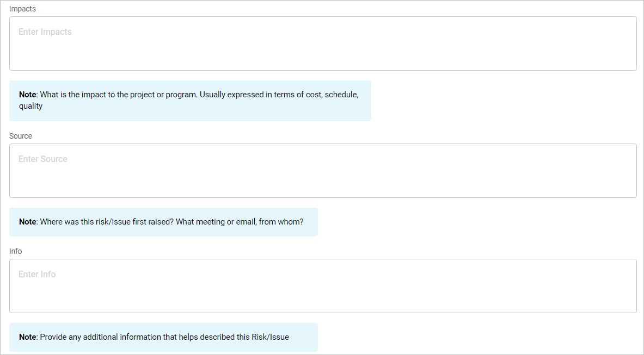Click bold "Note" in the Source hint
The image size is (644, 355).
pyautogui.click(x=27, y=222)
